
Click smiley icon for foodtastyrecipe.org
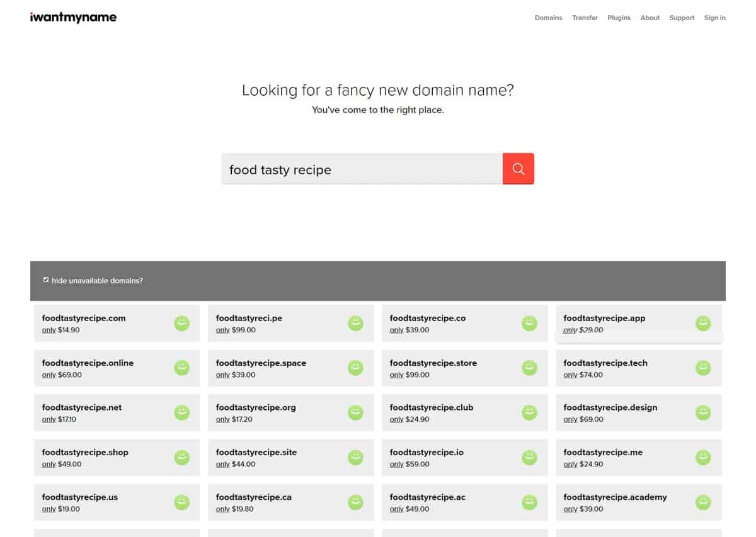[x=355, y=413]
